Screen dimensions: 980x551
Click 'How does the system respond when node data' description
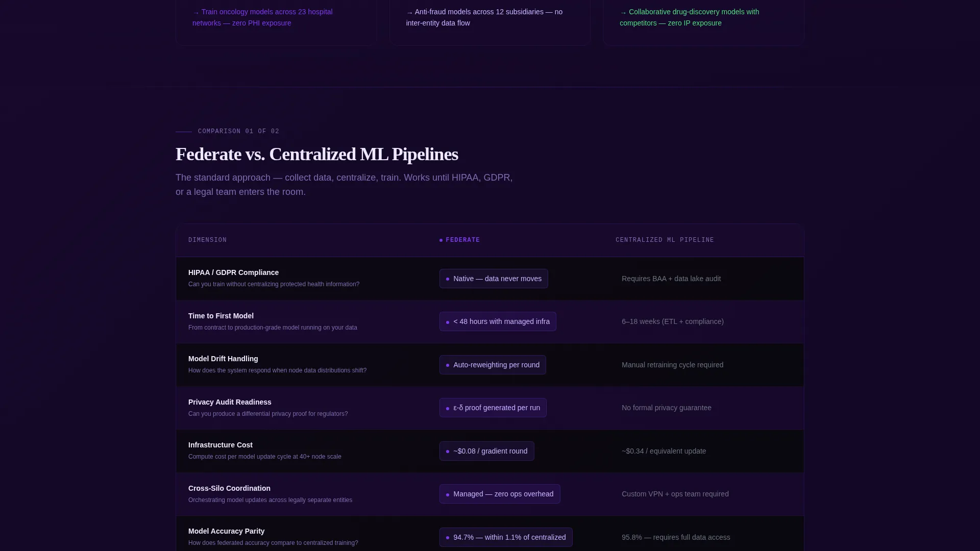coord(277,370)
